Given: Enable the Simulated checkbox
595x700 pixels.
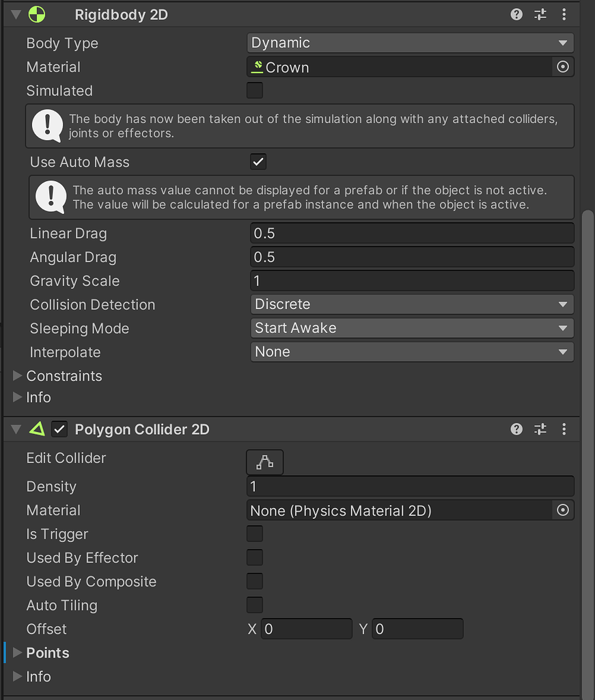Looking at the screenshot, I should click(x=255, y=90).
